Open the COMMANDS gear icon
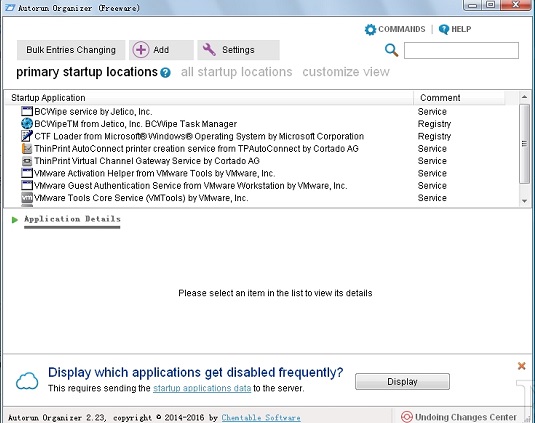The image size is (535, 423). (x=370, y=29)
